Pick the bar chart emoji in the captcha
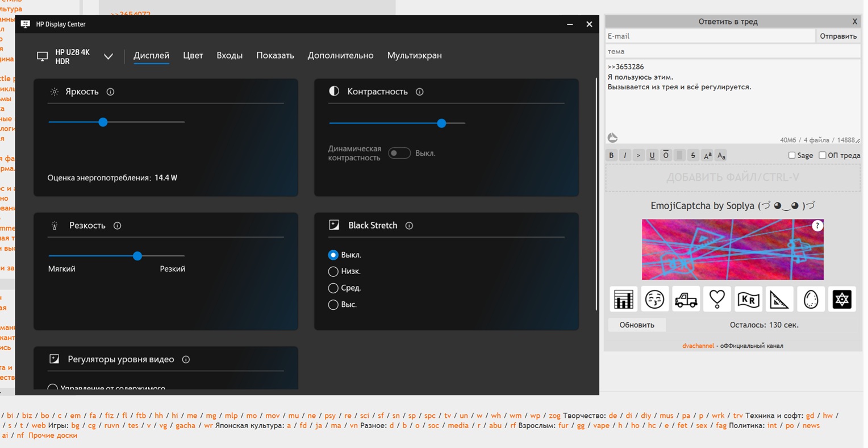Screen dimensions: 868x448 coord(623,299)
